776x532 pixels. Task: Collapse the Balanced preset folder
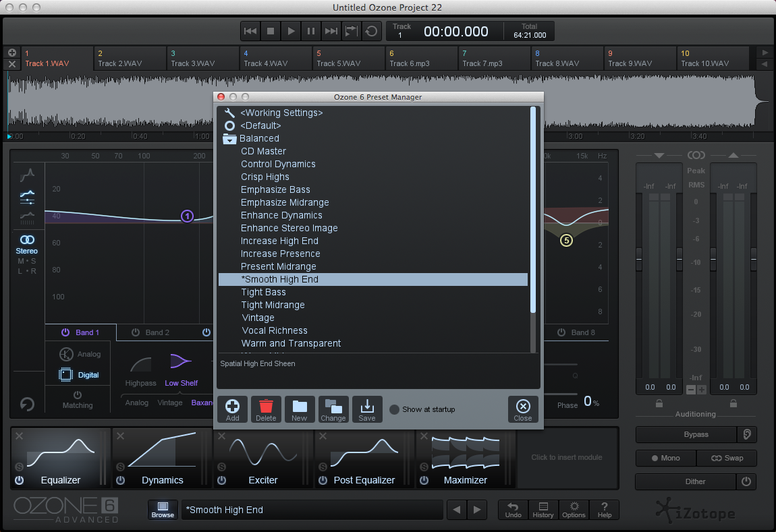pos(230,139)
